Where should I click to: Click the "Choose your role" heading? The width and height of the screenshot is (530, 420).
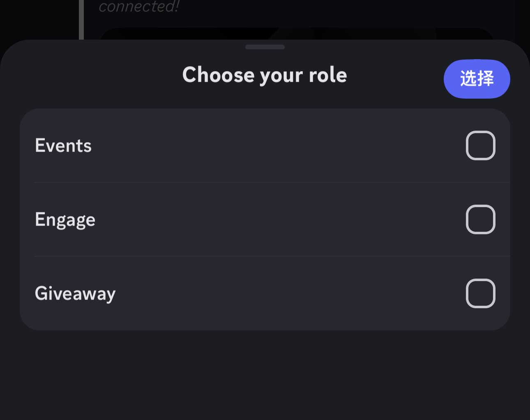(x=265, y=75)
